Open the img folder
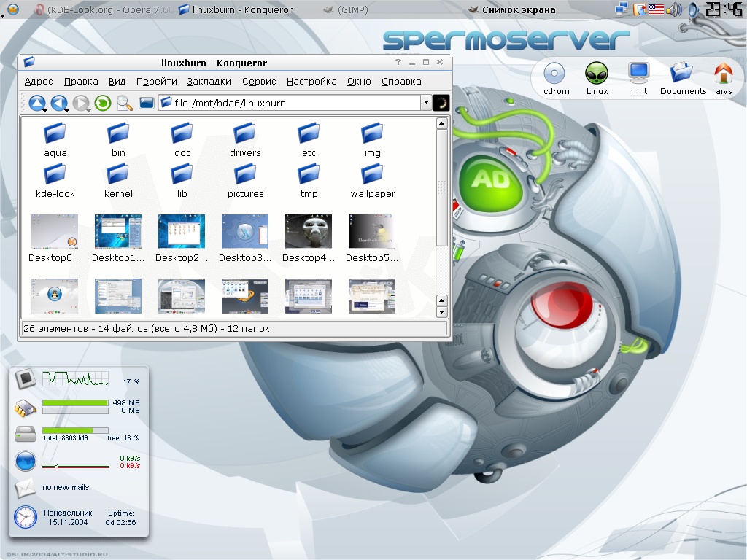Viewport: 747px width, 560px height. click(x=372, y=139)
